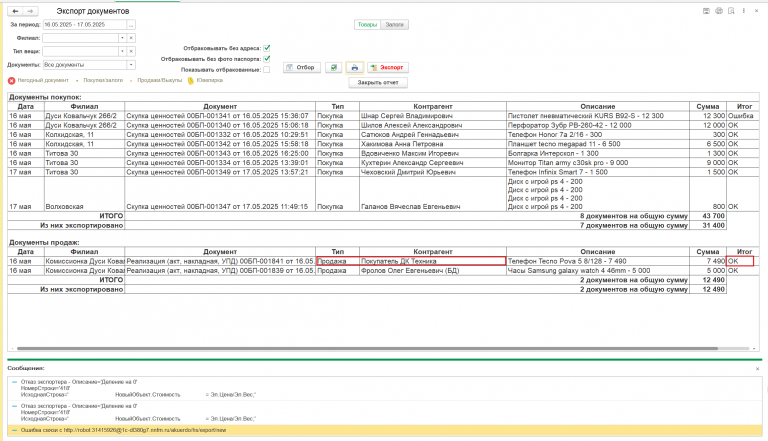
Task: Click the Филиал input field
Action: (80, 38)
